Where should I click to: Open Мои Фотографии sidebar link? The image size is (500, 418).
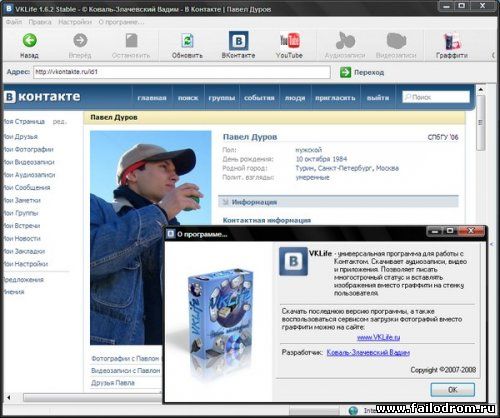coord(28,149)
